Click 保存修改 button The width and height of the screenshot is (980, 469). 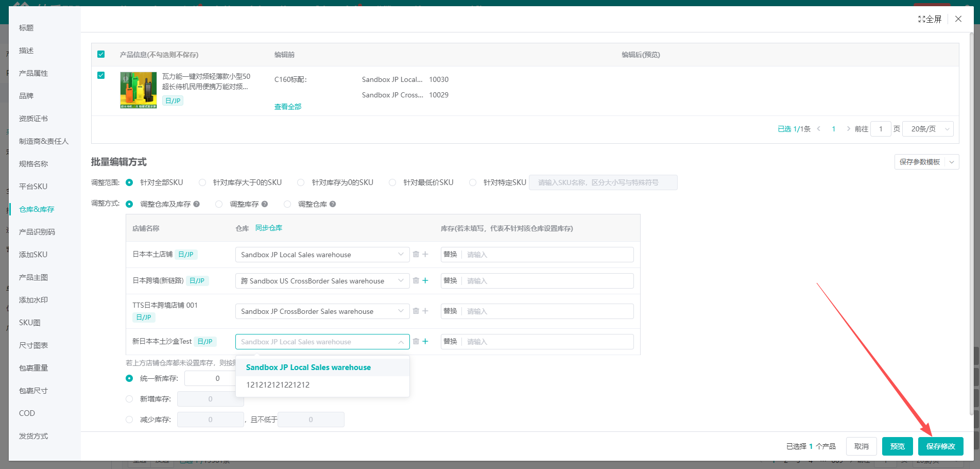pyautogui.click(x=940, y=446)
